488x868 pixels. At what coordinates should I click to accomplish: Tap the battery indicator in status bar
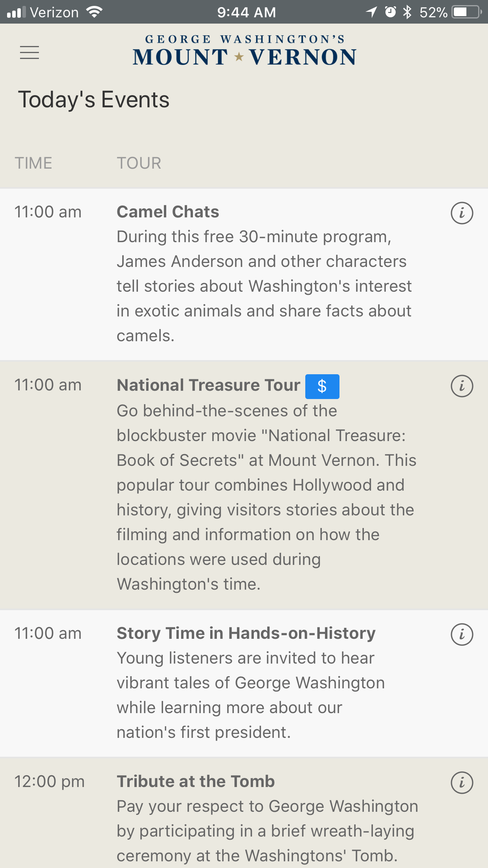pyautogui.click(x=466, y=12)
